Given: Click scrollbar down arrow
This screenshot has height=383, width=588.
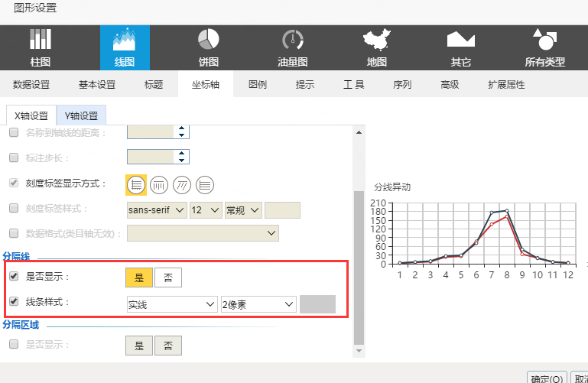Looking at the screenshot, I should tap(359, 351).
